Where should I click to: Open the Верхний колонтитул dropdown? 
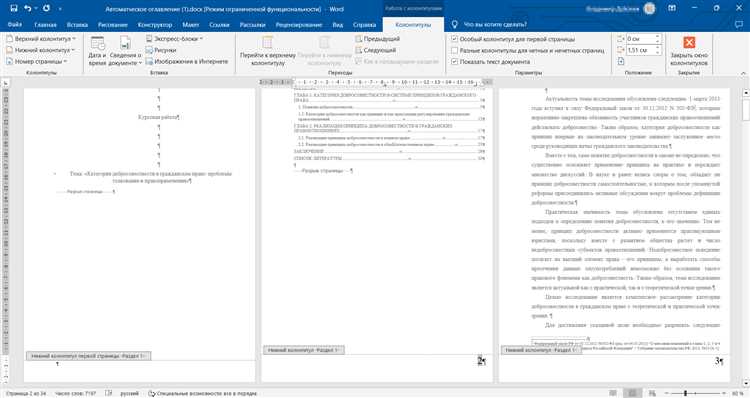tap(42, 39)
